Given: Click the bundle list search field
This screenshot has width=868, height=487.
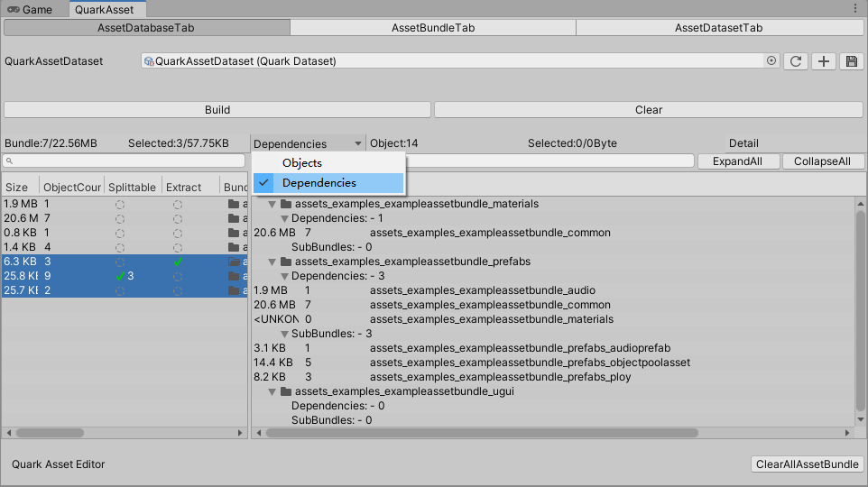Looking at the screenshot, I should tap(124, 161).
